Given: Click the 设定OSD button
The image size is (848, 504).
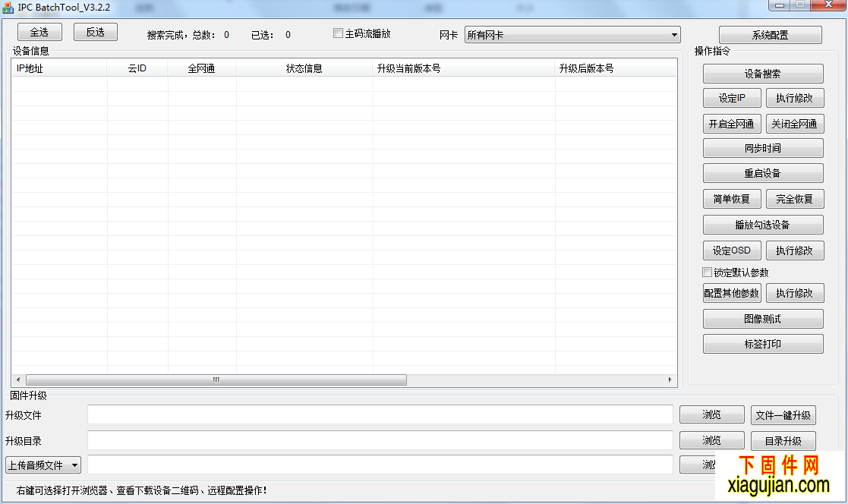Looking at the screenshot, I should click(732, 250).
